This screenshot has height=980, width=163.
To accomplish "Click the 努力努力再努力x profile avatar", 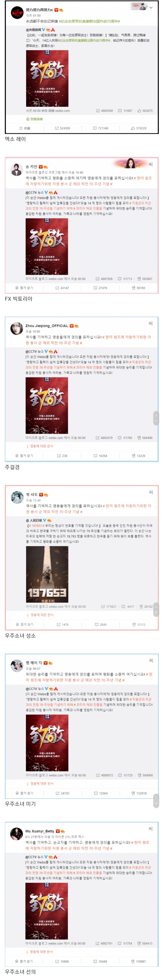I will [17, 12].
